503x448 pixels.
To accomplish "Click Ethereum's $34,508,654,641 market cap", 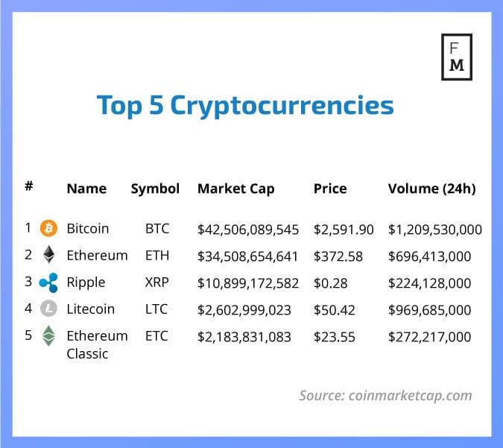I will pyautogui.click(x=247, y=256).
